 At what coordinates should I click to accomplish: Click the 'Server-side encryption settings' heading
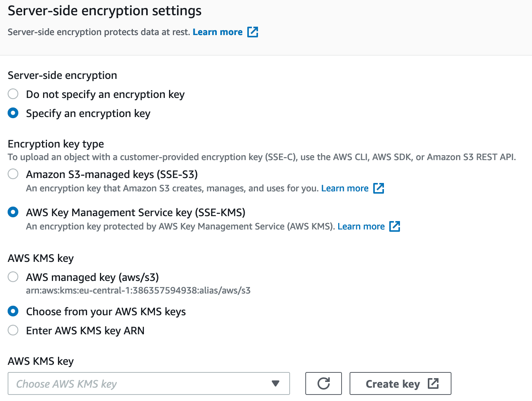pyautogui.click(x=105, y=11)
